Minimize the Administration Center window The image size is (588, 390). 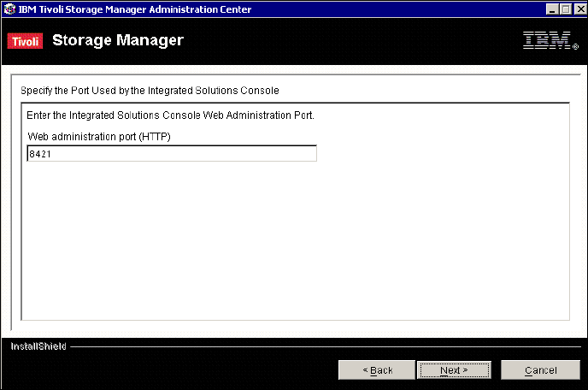(552, 9)
